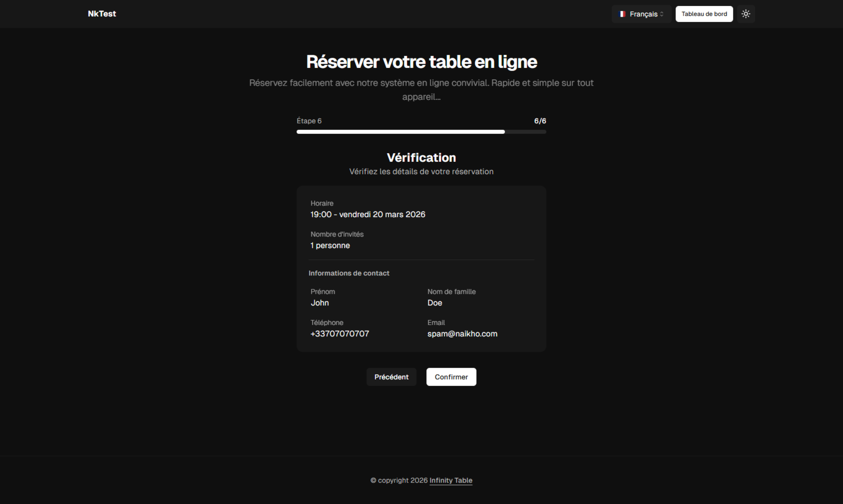
Task: Click the guest count 1 personne
Action: [330, 246]
